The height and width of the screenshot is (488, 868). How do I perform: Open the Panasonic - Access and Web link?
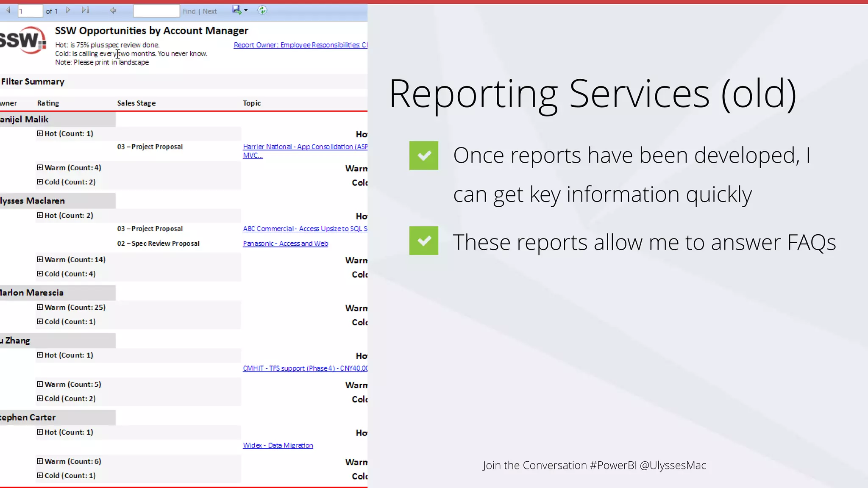[285, 244]
